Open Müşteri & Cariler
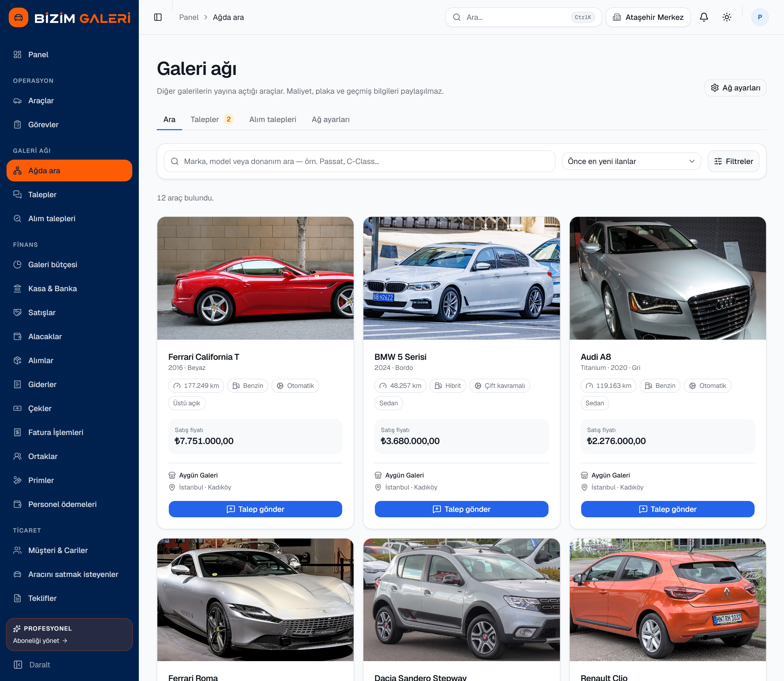The height and width of the screenshot is (681, 784). pos(69,550)
